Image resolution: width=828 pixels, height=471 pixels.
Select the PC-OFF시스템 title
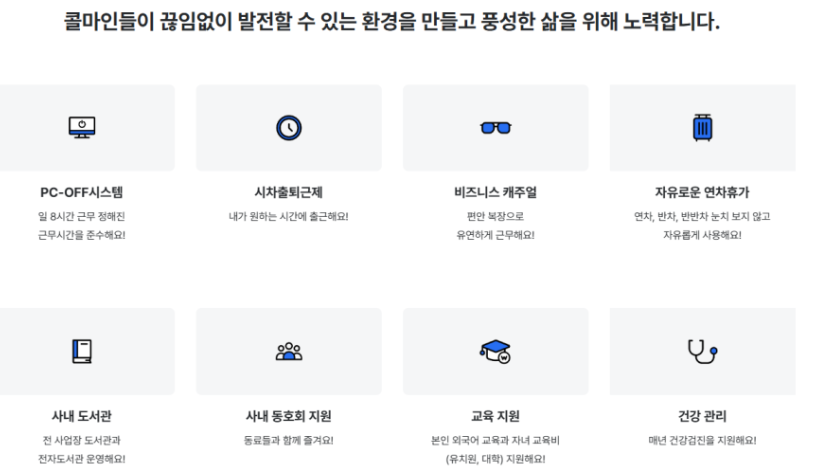coord(82,192)
